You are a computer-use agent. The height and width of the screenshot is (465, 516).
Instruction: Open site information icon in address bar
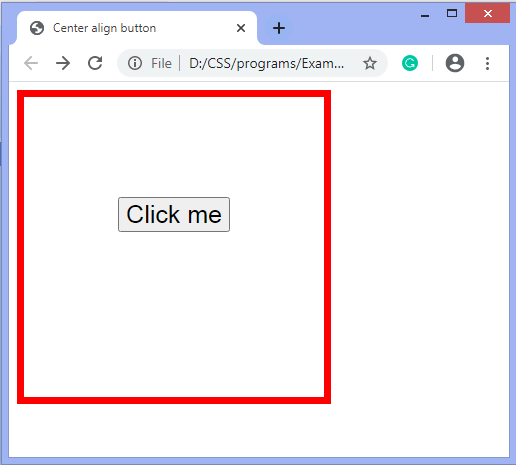click(x=135, y=63)
